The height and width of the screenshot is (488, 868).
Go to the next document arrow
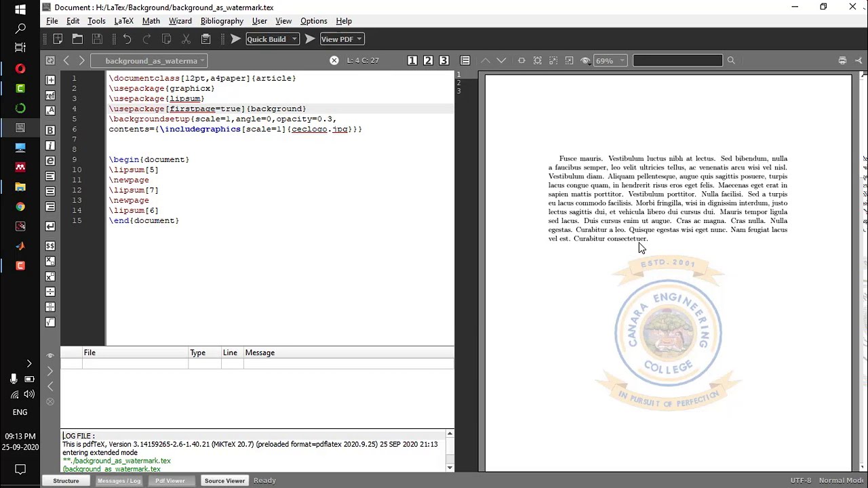click(x=82, y=60)
